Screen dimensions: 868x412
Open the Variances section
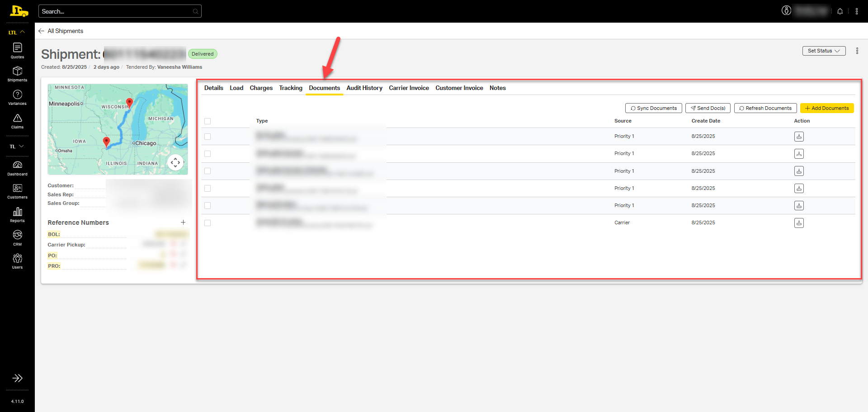pyautogui.click(x=17, y=98)
